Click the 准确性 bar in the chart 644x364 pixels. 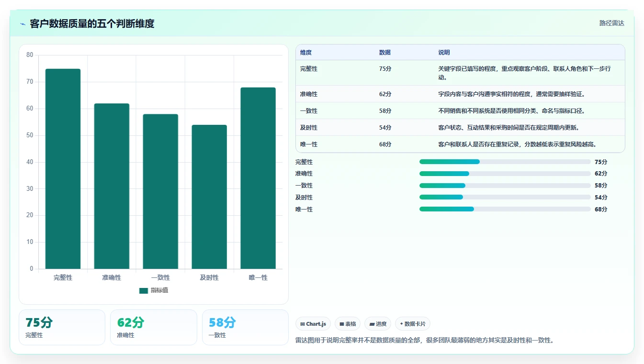click(x=112, y=186)
